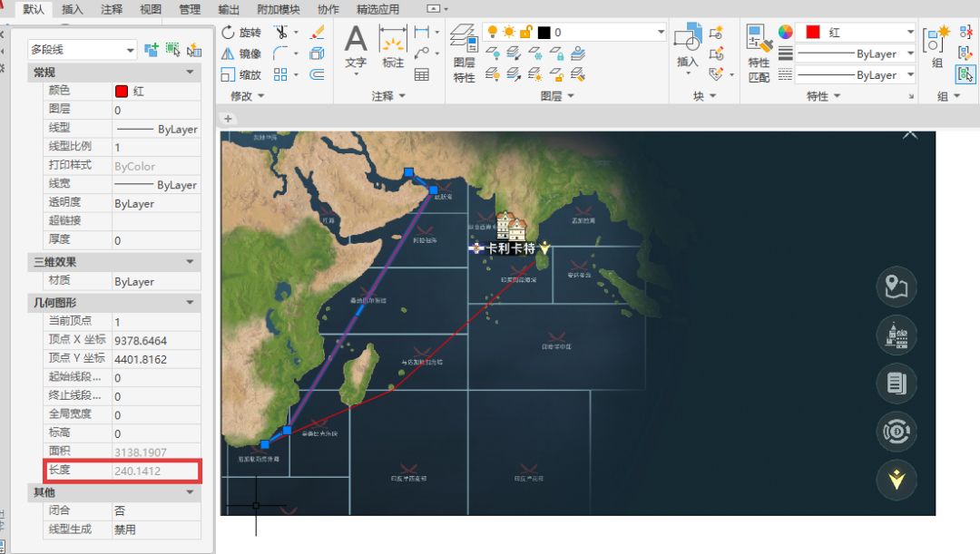This screenshot has width=980, height=554.
Task: Toggle the PICKADD icon in properties palette
Action: (x=152, y=49)
